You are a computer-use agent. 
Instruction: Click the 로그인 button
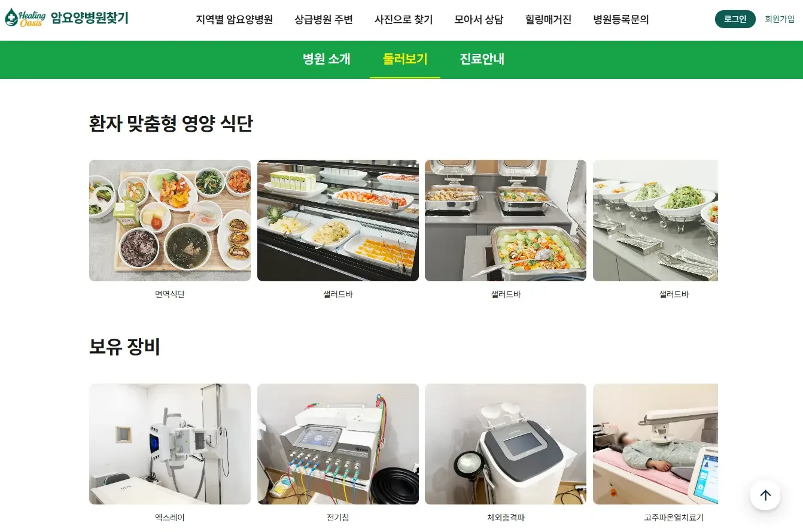(735, 19)
